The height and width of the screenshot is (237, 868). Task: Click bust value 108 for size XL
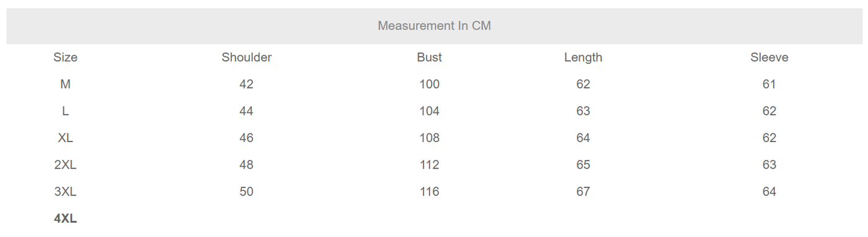pyautogui.click(x=429, y=138)
